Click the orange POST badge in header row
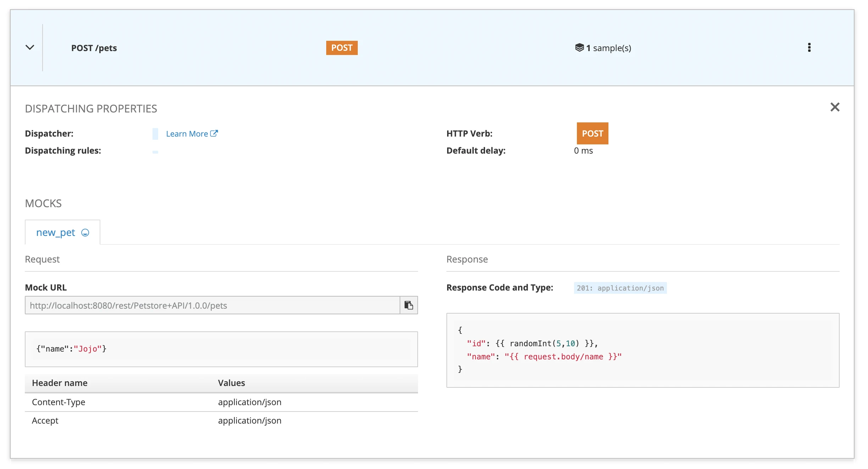The image size is (868, 469). click(341, 48)
